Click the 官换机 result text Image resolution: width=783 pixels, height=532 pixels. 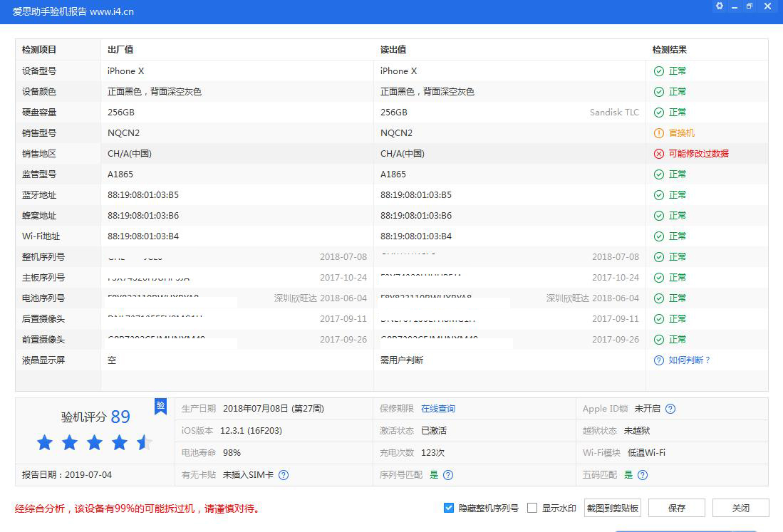682,133
